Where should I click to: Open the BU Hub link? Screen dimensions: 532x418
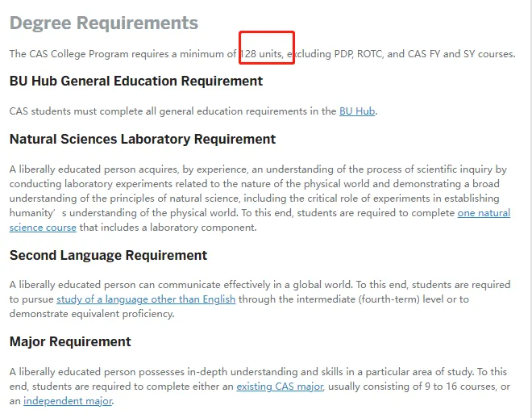click(356, 111)
